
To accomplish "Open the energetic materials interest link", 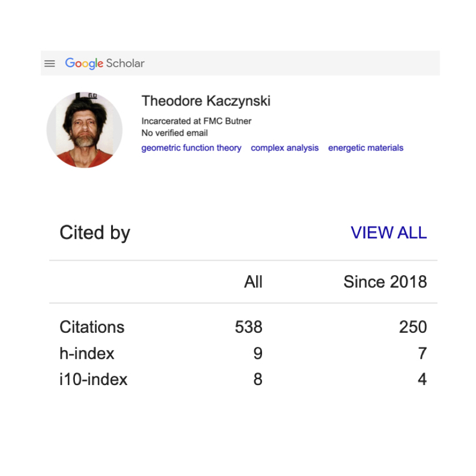I will pos(365,148).
